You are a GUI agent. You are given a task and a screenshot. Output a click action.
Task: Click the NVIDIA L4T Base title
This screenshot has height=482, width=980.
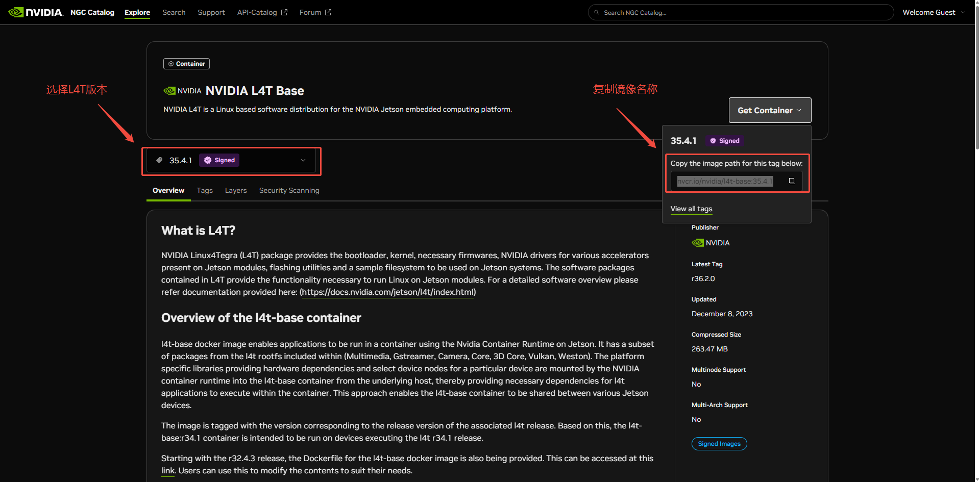(255, 91)
